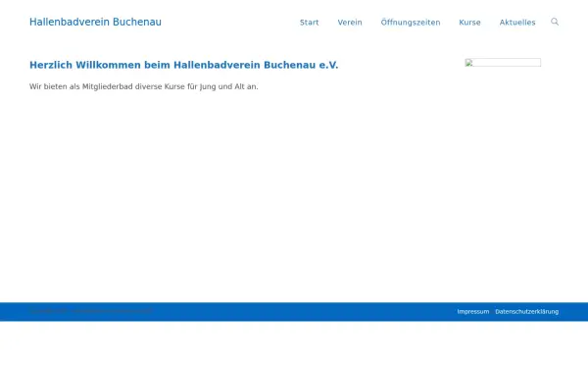Open the Öffnungszeiten menu item
Image resolution: width=588 pixels, height=368 pixels.
click(411, 23)
